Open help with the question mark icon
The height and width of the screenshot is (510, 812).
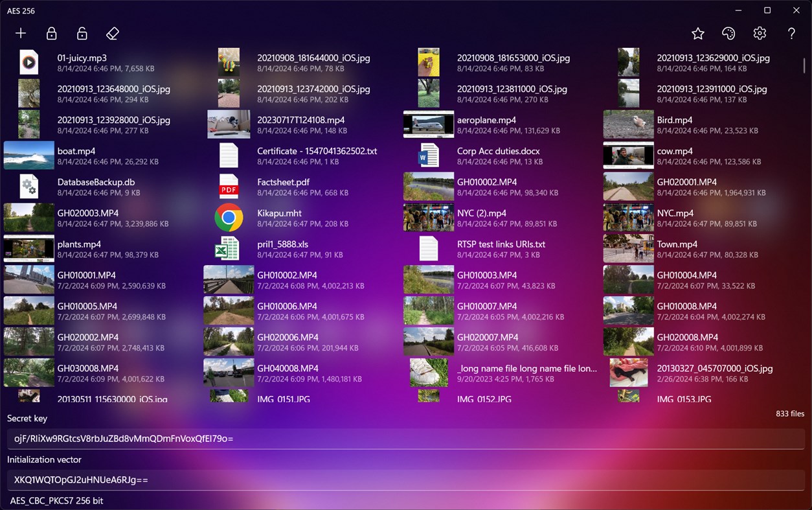click(791, 33)
